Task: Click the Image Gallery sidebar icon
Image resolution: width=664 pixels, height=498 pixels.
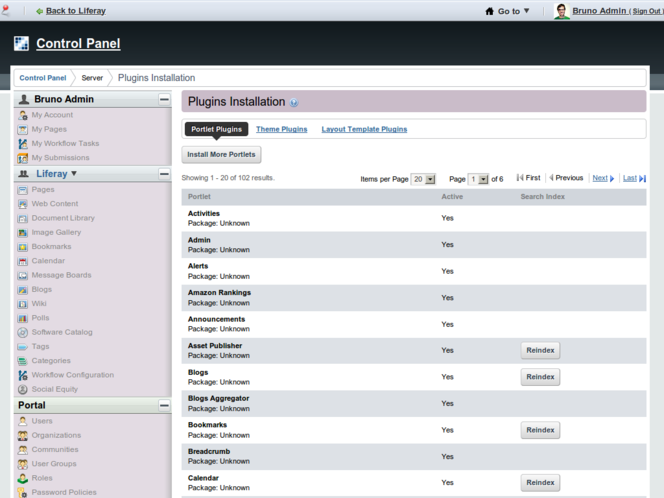Action: [x=22, y=232]
